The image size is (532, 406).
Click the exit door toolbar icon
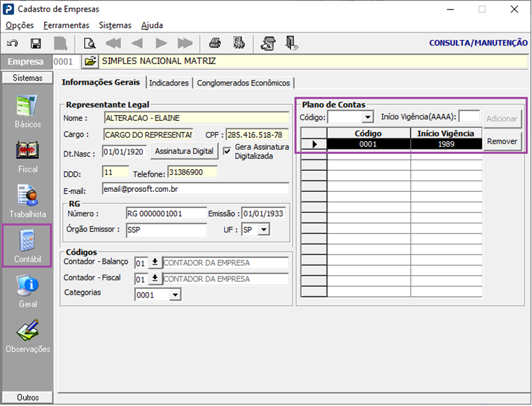[291, 43]
